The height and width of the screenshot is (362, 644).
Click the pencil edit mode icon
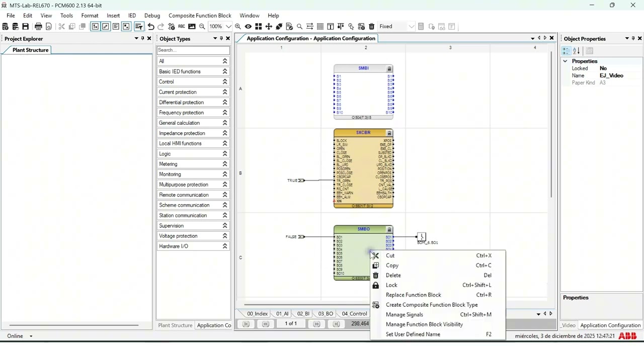pyautogui.click(x=106, y=27)
